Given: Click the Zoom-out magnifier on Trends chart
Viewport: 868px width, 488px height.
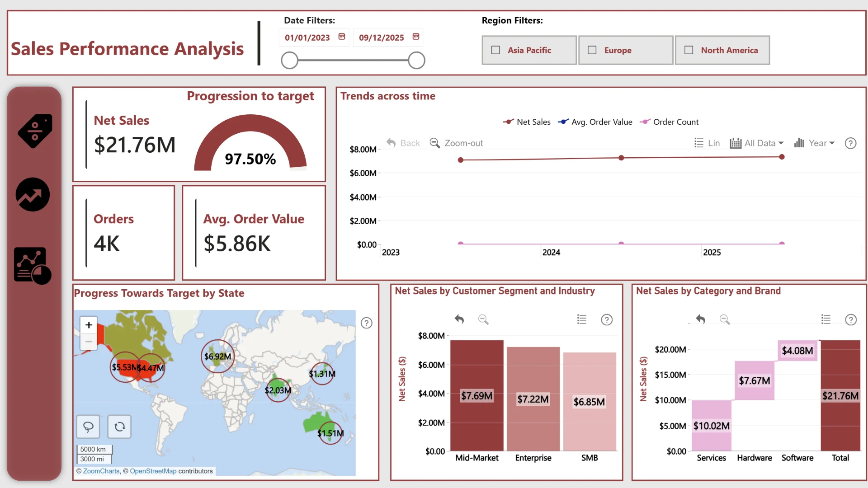Looking at the screenshot, I should (456, 143).
